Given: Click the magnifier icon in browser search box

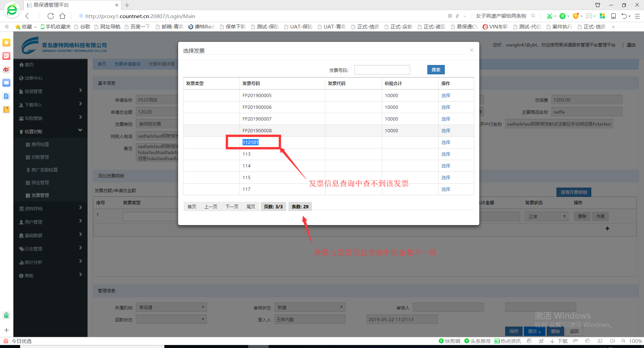Looking at the screenshot, I should (533, 16).
